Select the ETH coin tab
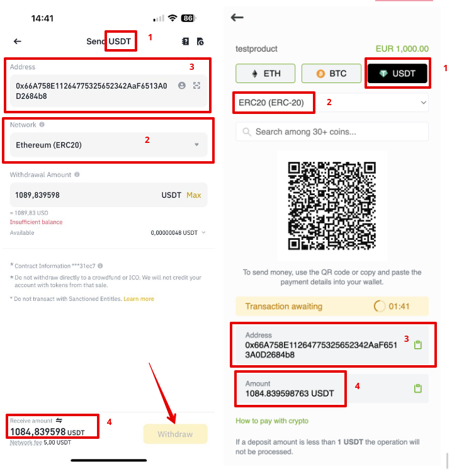 [265, 74]
